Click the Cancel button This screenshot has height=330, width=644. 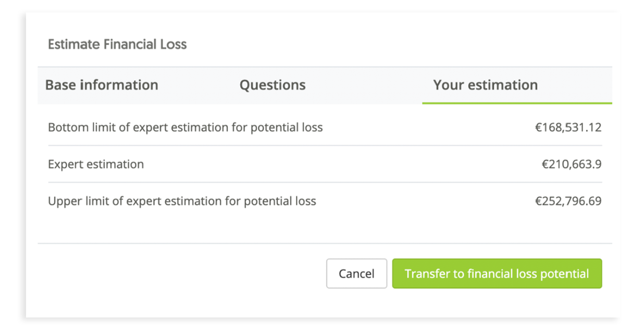[x=356, y=274]
